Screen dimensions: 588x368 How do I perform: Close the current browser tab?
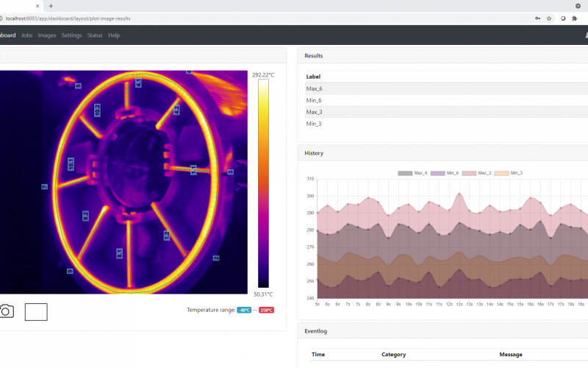tap(37, 6)
